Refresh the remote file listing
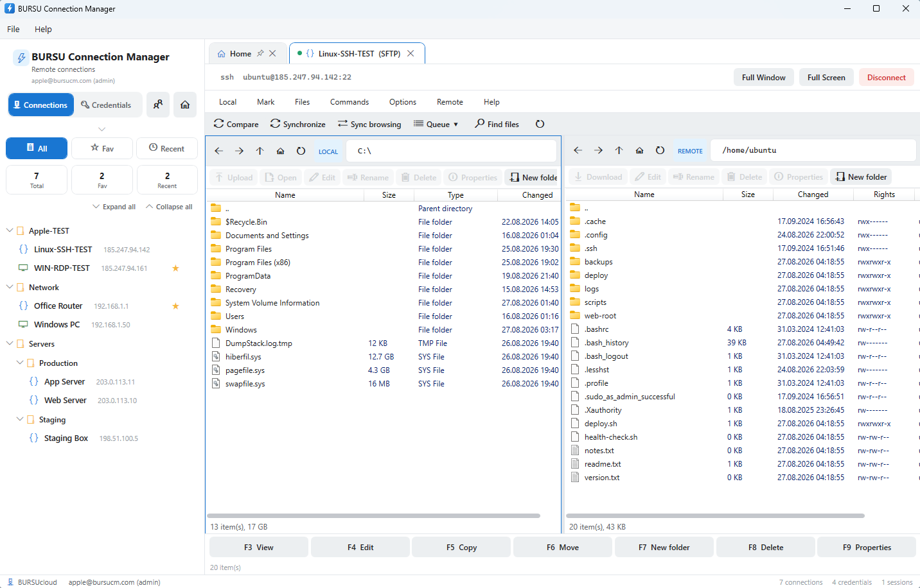 click(660, 150)
